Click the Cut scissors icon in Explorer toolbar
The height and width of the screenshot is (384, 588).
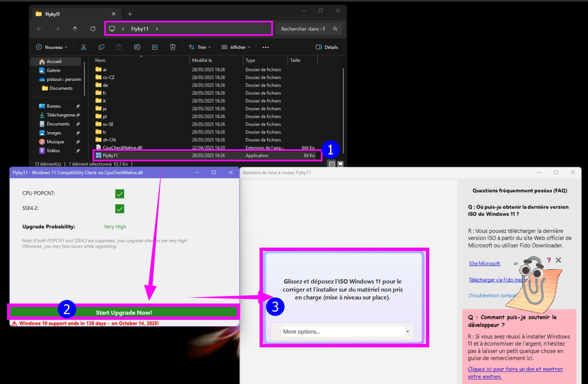click(x=83, y=47)
